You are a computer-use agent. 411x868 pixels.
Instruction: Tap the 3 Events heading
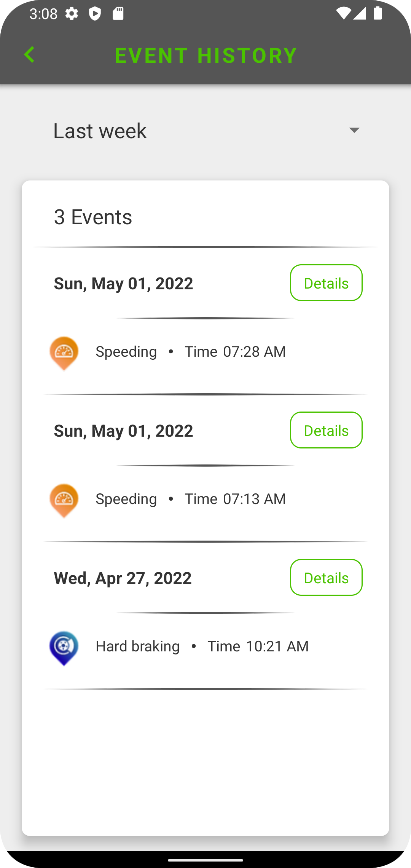(x=93, y=217)
